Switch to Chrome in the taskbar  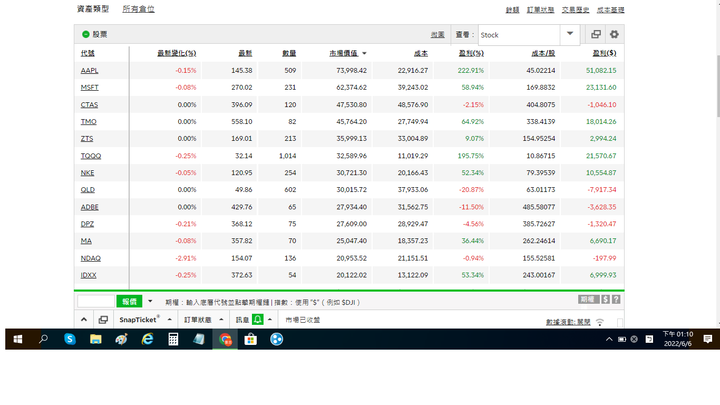pos(225,339)
